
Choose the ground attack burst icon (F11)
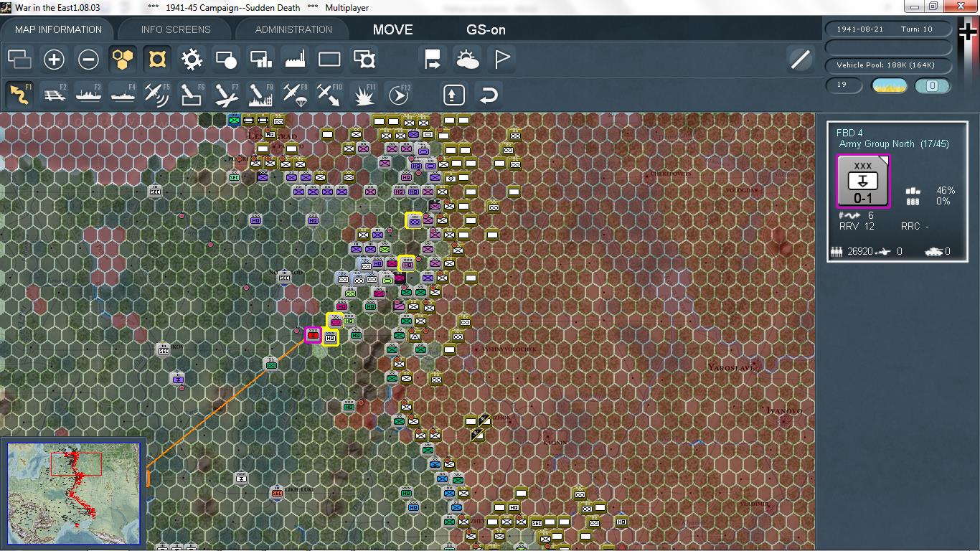[x=364, y=93]
